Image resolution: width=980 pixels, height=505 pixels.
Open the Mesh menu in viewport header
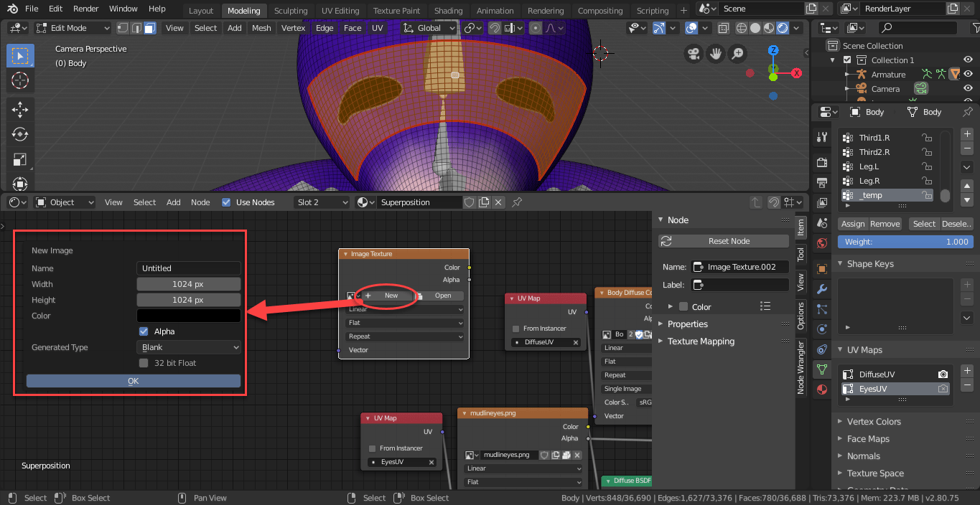[x=261, y=28]
